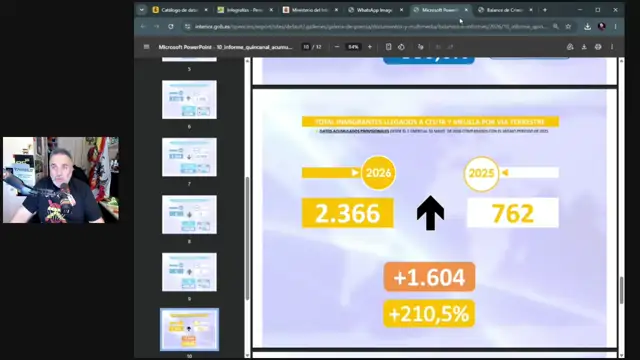Screen dimensions: 640x360
Task: Open page 7 thumbnail
Action: pos(189,157)
